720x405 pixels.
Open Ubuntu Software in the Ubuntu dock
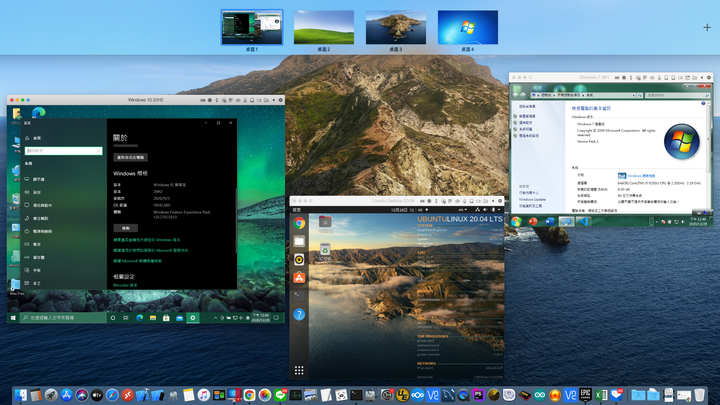pos(299,277)
